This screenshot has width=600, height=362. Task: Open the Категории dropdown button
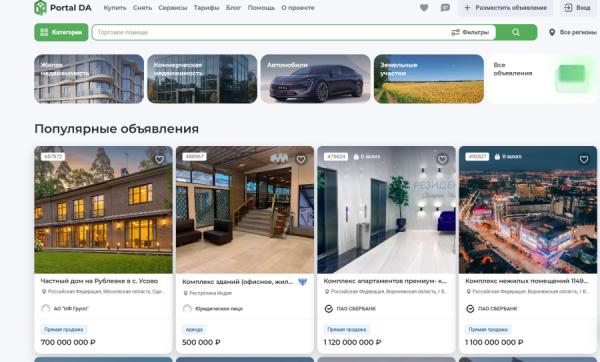61,32
